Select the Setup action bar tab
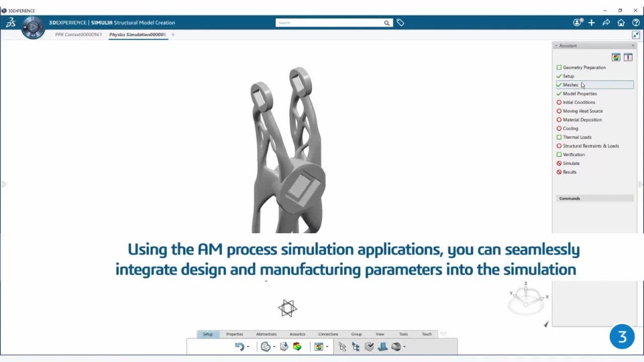The image size is (644, 362). (208, 334)
